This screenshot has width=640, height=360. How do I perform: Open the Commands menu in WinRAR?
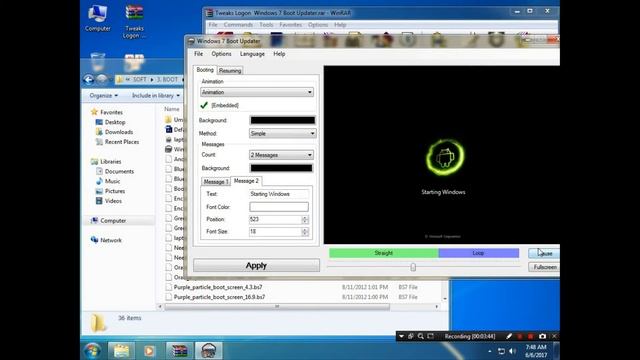coord(238,25)
